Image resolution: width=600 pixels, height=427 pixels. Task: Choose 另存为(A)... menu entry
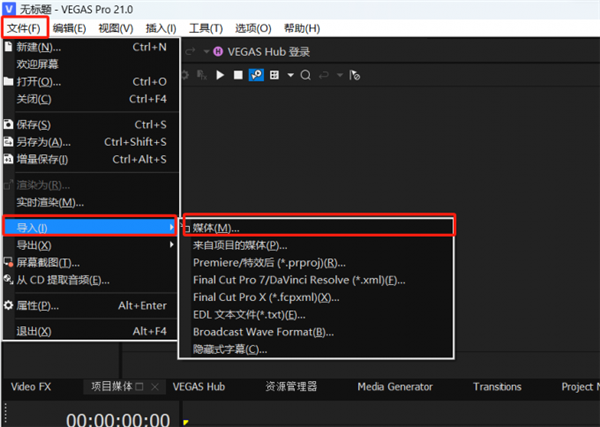coord(91,142)
